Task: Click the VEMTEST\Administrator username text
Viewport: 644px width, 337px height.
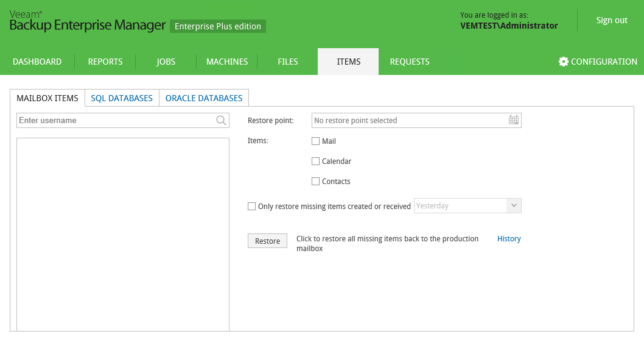Action: pos(509,26)
